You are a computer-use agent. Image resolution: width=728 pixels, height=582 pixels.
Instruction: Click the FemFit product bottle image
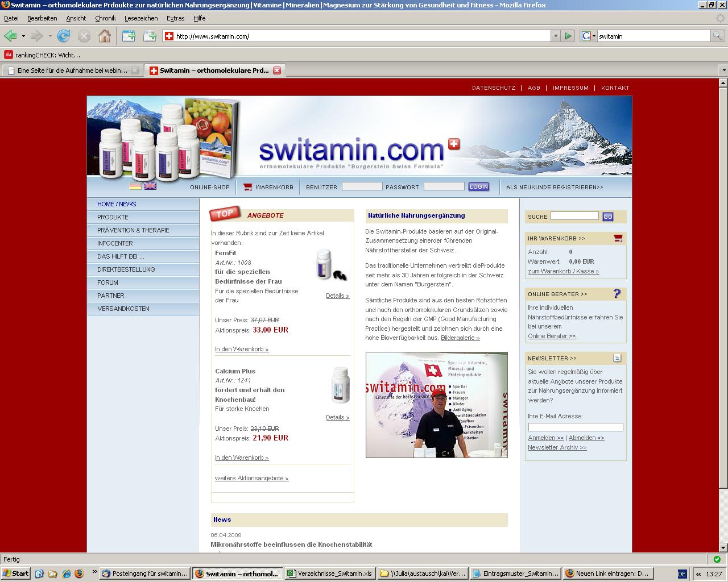click(331, 265)
